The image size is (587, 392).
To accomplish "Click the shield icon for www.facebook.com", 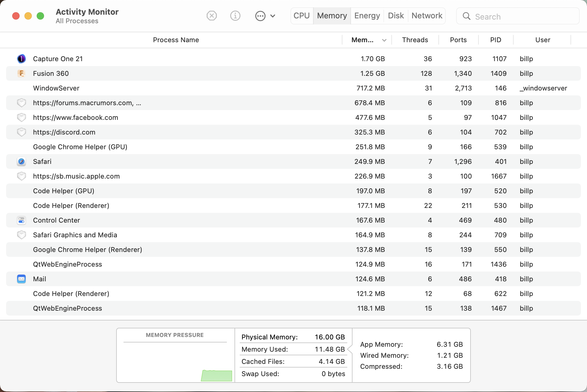I will click(x=21, y=117).
